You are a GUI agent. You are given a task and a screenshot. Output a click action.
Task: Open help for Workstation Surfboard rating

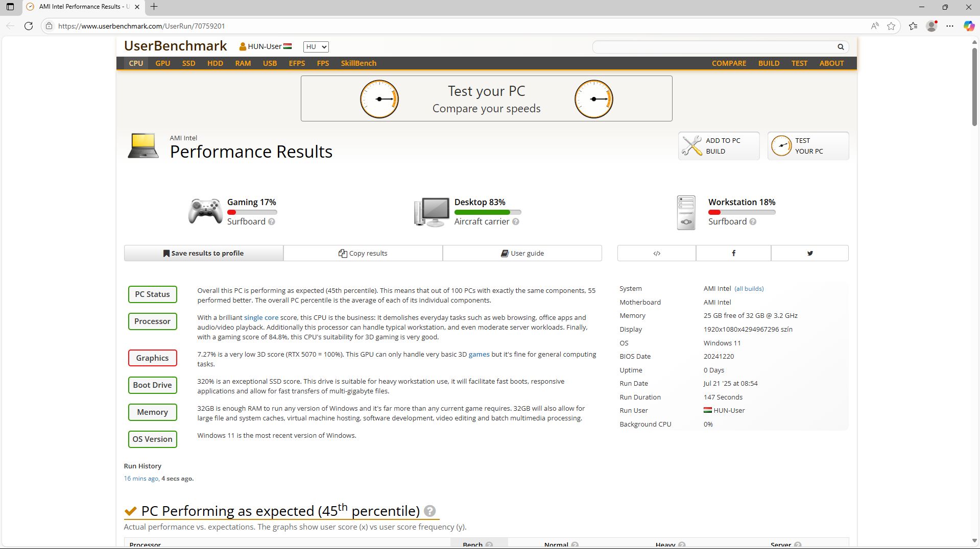753,222
